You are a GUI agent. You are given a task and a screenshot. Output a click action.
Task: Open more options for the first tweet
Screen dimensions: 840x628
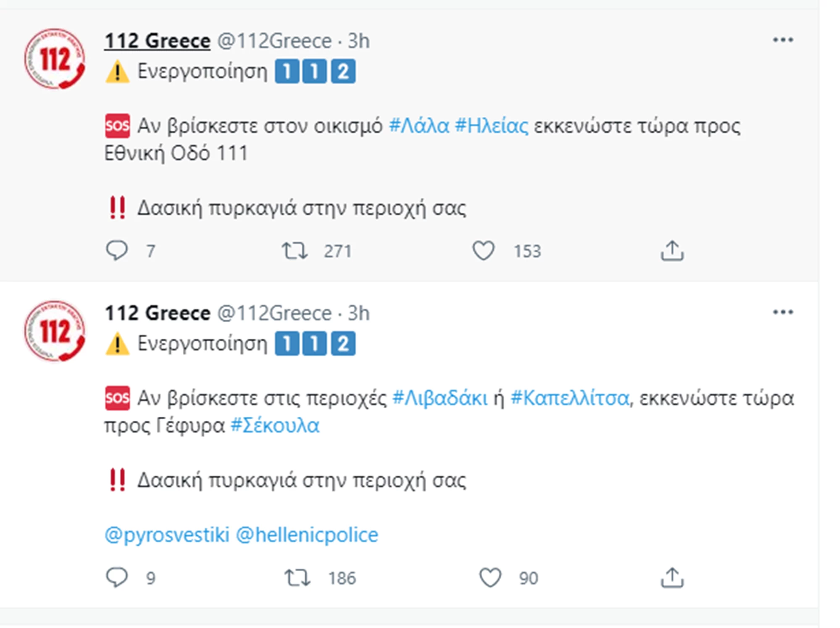tap(783, 40)
